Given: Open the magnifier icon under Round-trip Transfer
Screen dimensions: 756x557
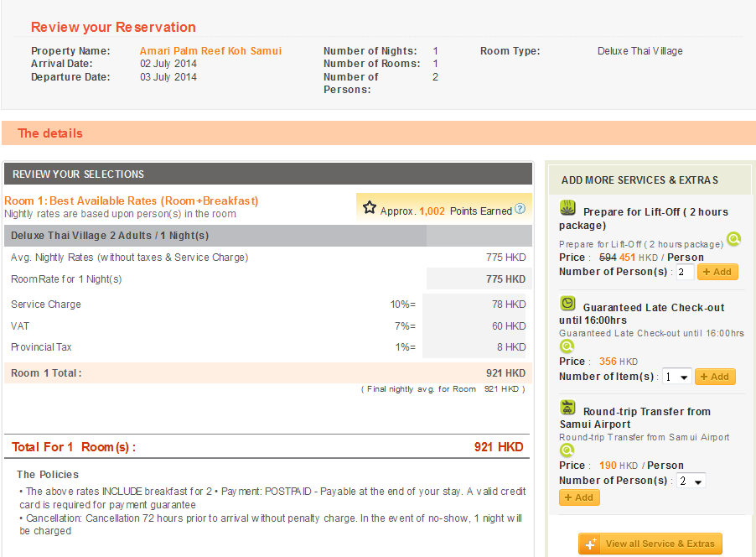Looking at the screenshot, I should pyautogui.click(x=567, y=450).
